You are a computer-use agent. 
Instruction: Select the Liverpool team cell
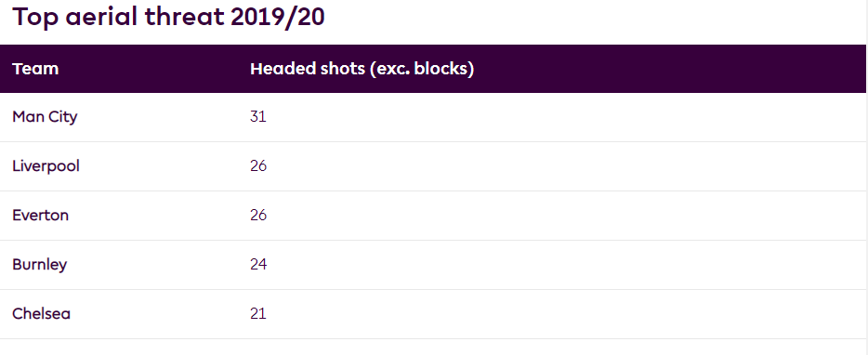coord(46,166)
